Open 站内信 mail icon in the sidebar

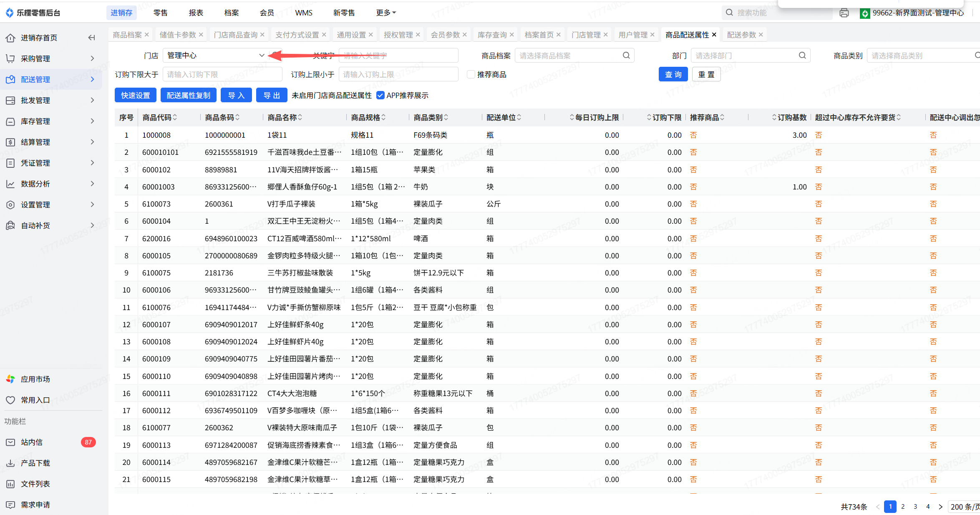pos(10,442)
